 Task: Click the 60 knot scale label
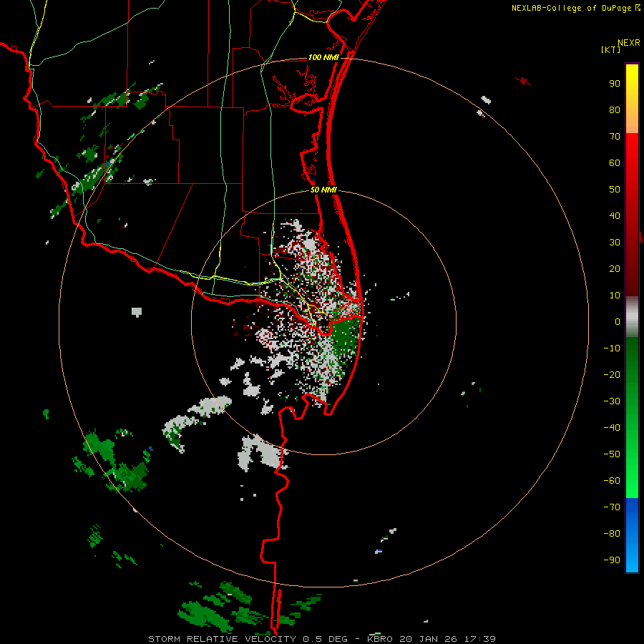coord(615,162)
